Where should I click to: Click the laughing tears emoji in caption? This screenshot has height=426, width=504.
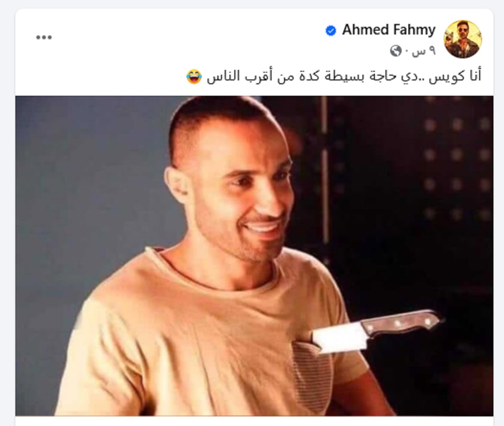tap(194, 77)
